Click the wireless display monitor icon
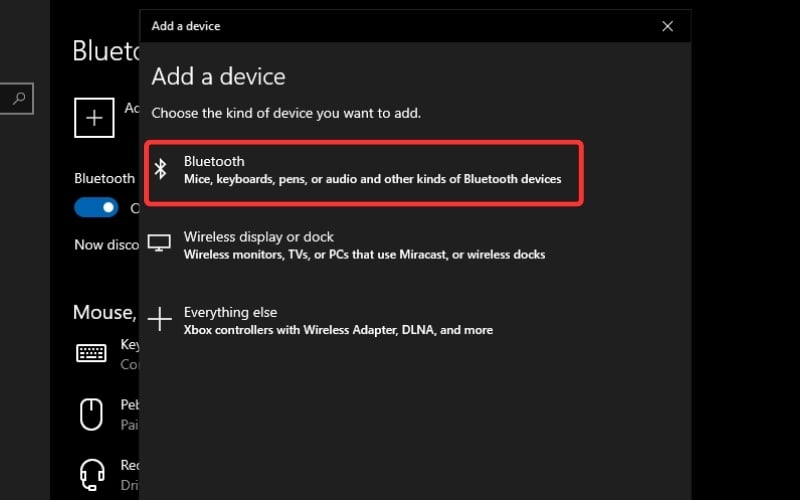The image size is (800, 500). click(x=160, y=244)
